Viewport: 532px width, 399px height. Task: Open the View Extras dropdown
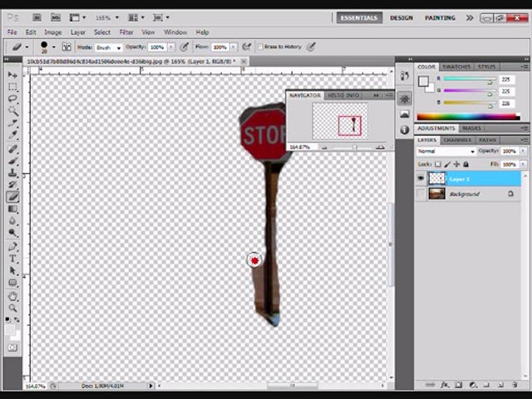coord(78,17)
